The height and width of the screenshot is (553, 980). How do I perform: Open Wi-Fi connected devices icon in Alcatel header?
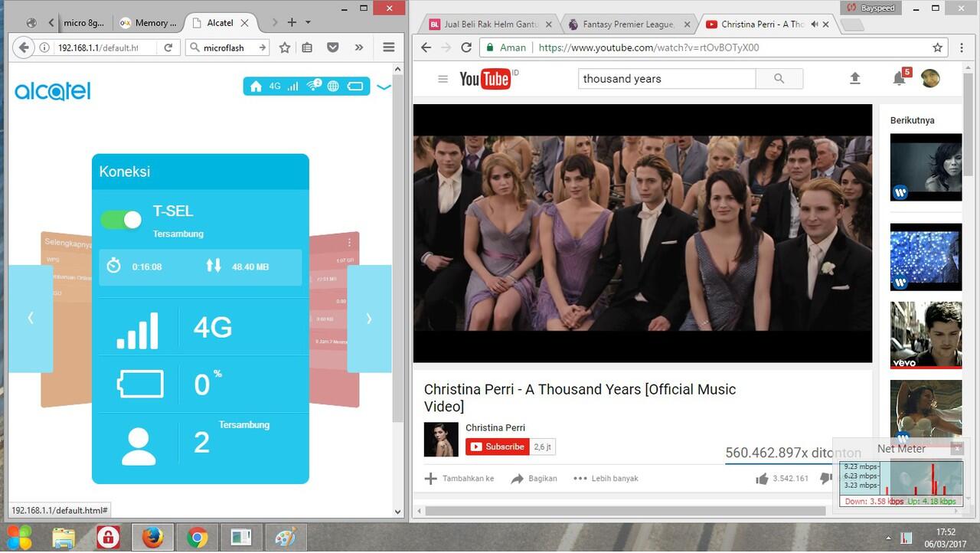click(x=313, y=86)
